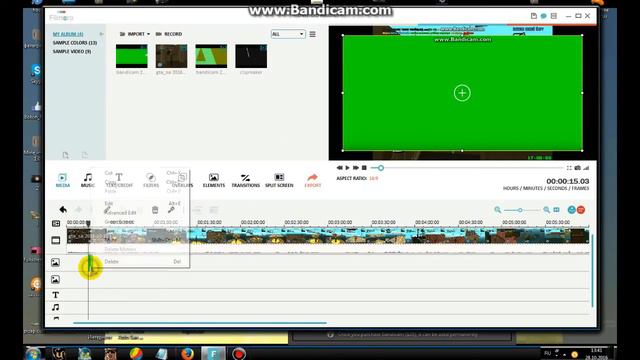Click the timeline playhead marker
This screenshot has width=640, height=360.
[x=88, y=223]
